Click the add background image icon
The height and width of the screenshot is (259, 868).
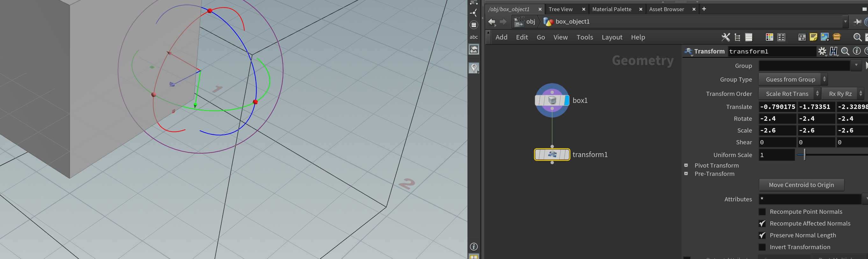click(825, 37)
